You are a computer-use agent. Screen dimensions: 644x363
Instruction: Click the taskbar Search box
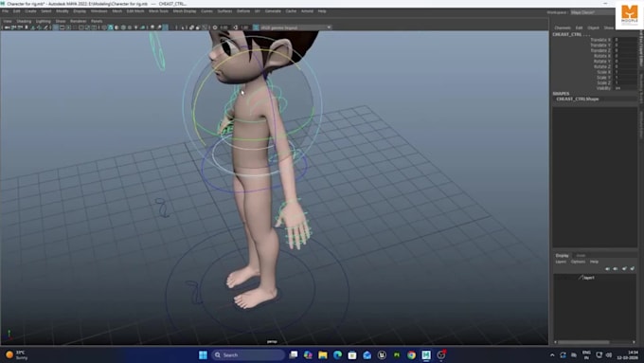click(248, 354)
